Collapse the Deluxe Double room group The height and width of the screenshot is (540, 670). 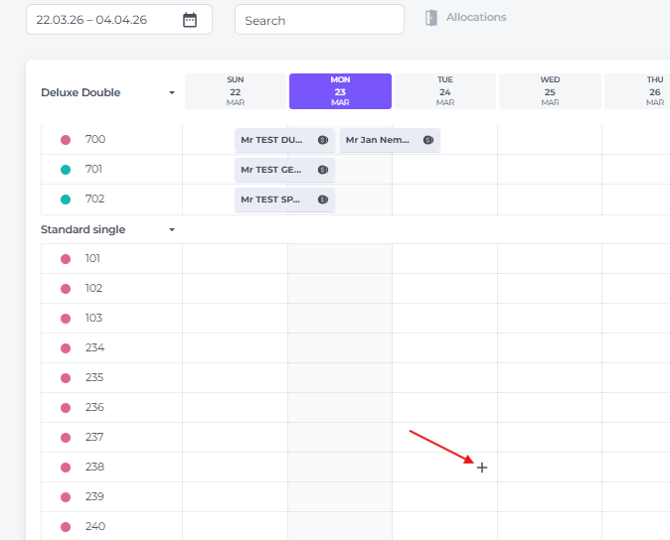[171, 93]
